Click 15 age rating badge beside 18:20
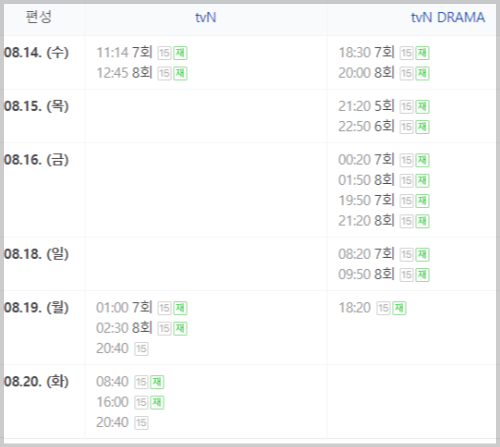This screenshot has height=447, width=500. (383, 308)
